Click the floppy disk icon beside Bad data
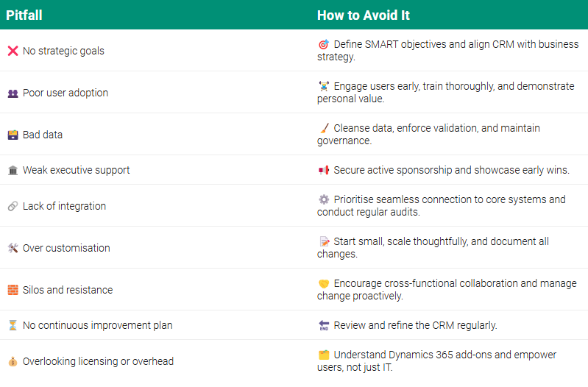The width and height of the screenshot is (588, 387). coord(13,135)
